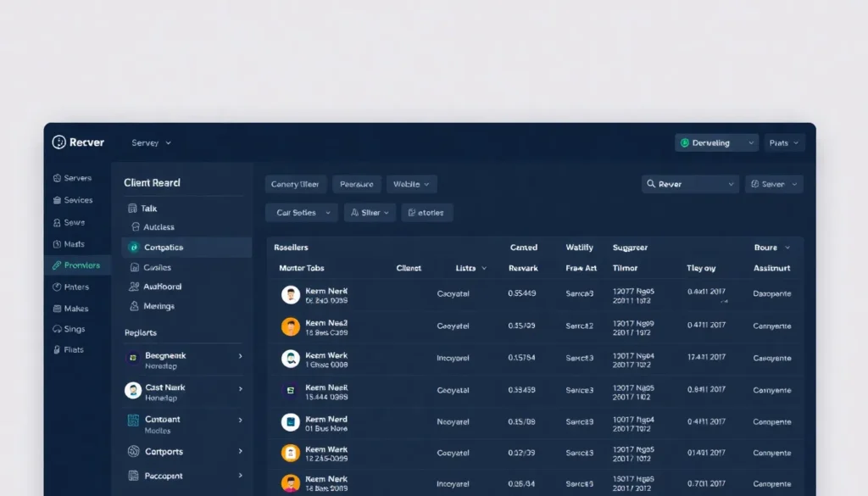Click the Flats icon in left sidebar
This screenshot has width=868, height=496.
click(57, 349)
